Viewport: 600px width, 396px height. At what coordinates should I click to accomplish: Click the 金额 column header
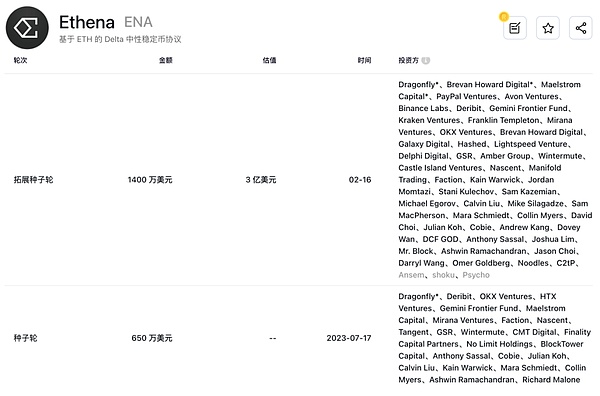click(166, 60)
